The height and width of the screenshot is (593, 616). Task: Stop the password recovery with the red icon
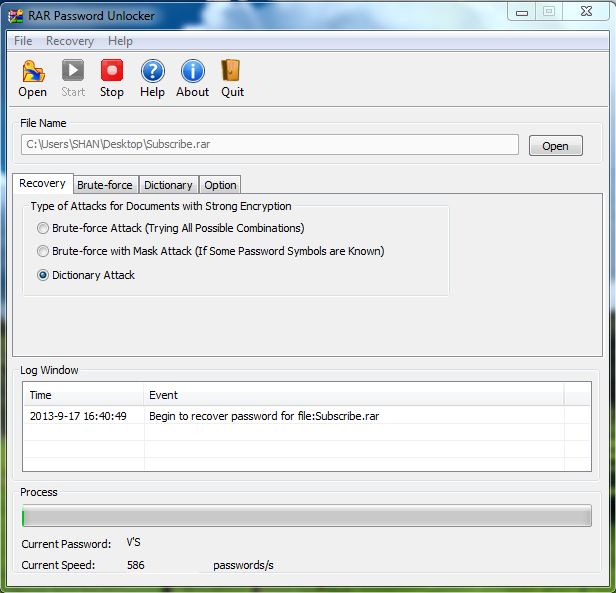[112, 71]
